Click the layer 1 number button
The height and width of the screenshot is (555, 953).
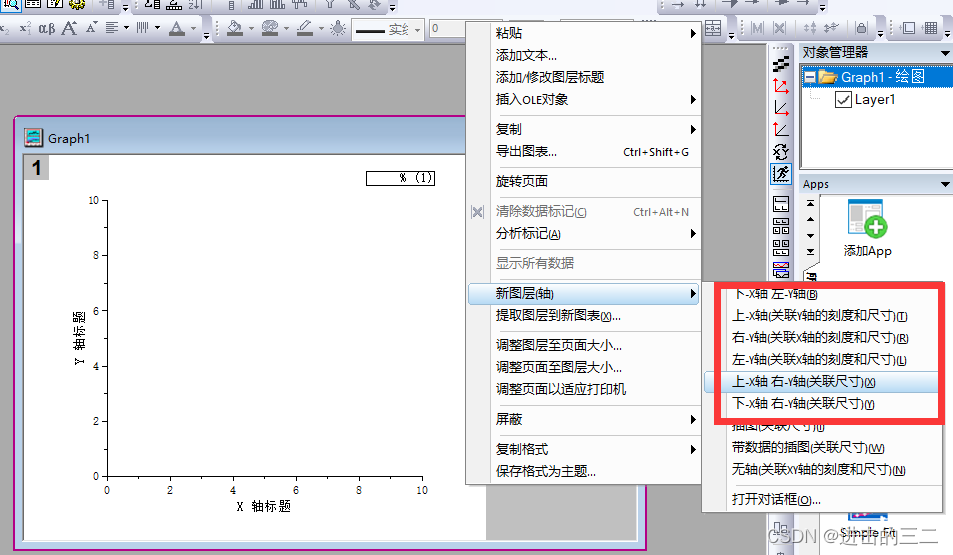click(x=36, y=167)
